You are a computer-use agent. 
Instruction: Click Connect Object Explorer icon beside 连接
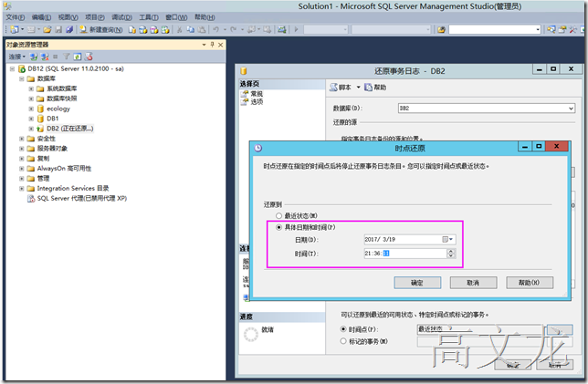click(34, 57)
